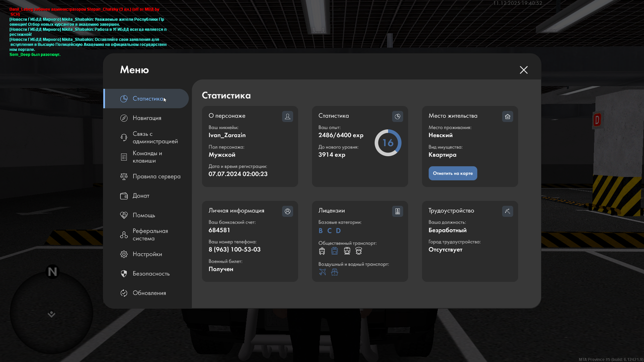Click the bank account number 684581
The height and width of the screenshot is (362, 644).
pyautogui.click(x=219, y=230)
